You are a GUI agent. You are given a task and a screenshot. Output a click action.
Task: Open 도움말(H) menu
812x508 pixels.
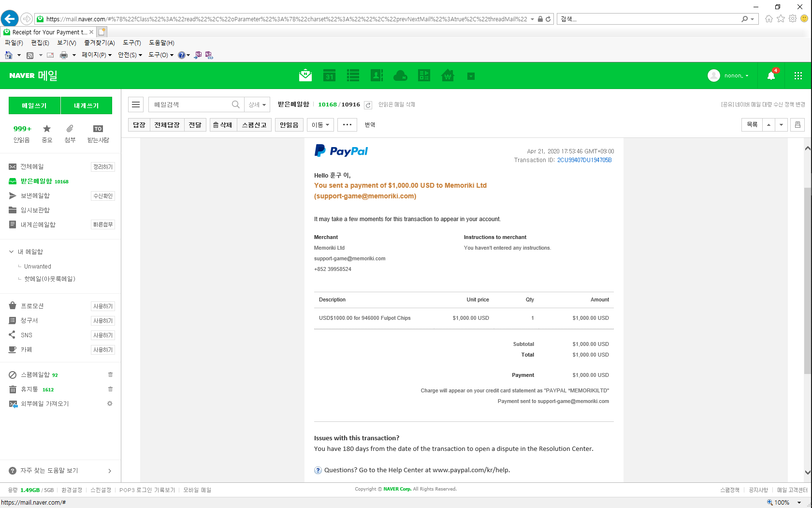pos(161,43)
